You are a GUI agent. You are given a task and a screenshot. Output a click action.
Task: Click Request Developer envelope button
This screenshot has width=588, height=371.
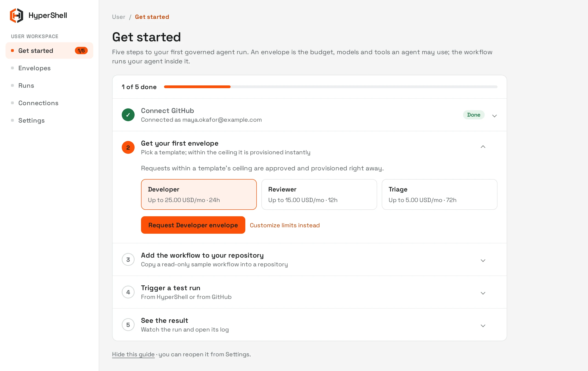point(193,225)
